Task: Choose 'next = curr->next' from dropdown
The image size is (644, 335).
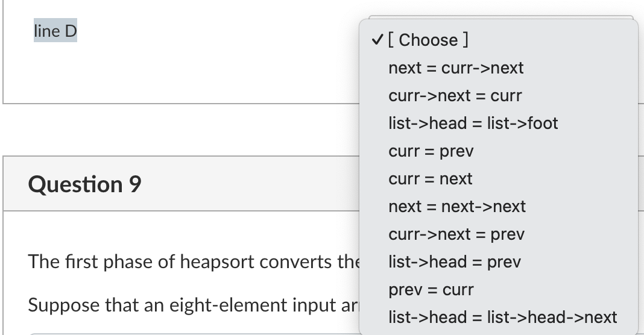Action: (x=499, y=67)
